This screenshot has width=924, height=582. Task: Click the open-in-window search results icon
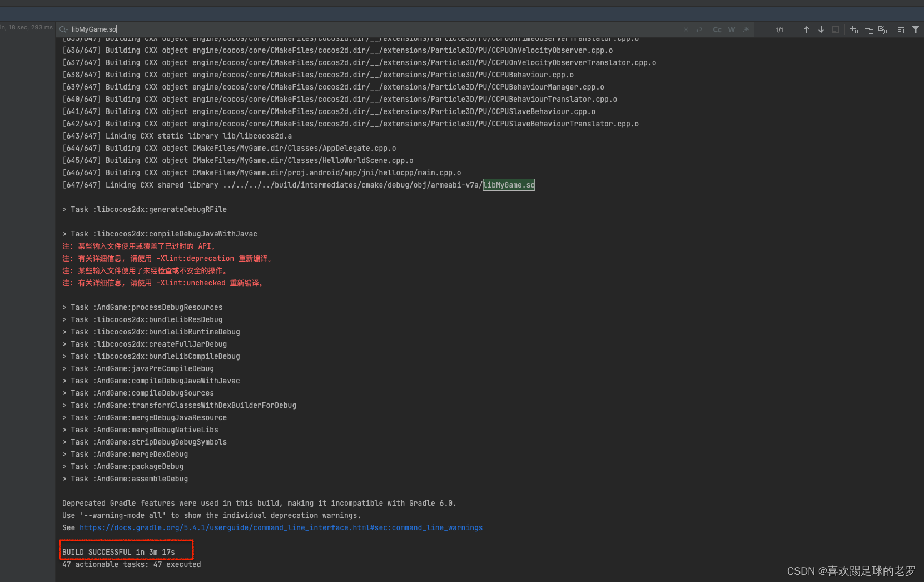click(x=836, y=29)
